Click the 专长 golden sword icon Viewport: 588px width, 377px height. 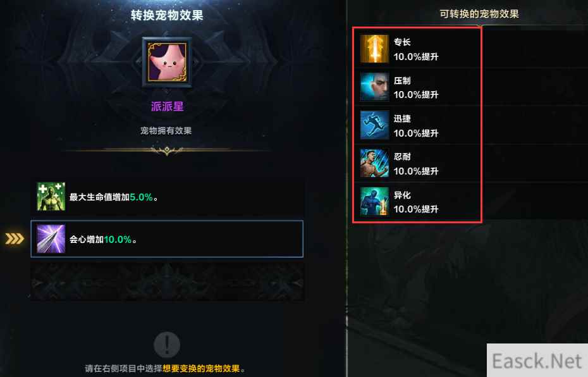[374, 49]
